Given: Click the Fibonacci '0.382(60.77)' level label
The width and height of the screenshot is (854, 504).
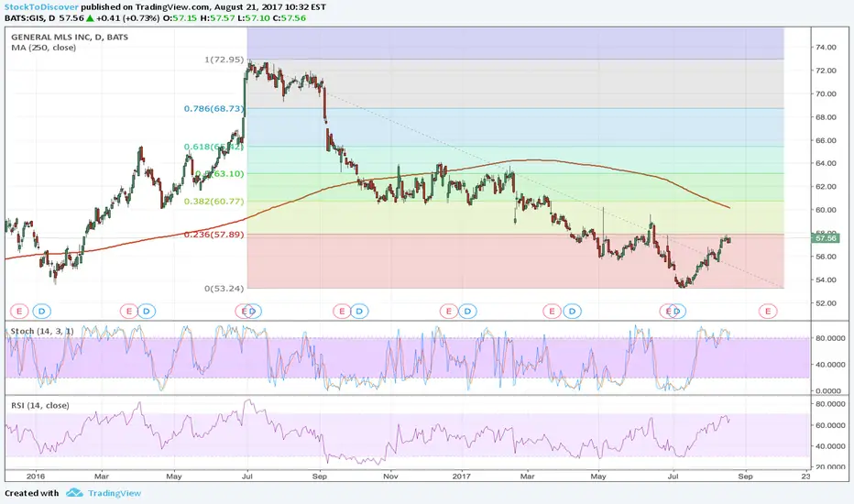Looking at the screenshot, I should [x=214, y=201].
